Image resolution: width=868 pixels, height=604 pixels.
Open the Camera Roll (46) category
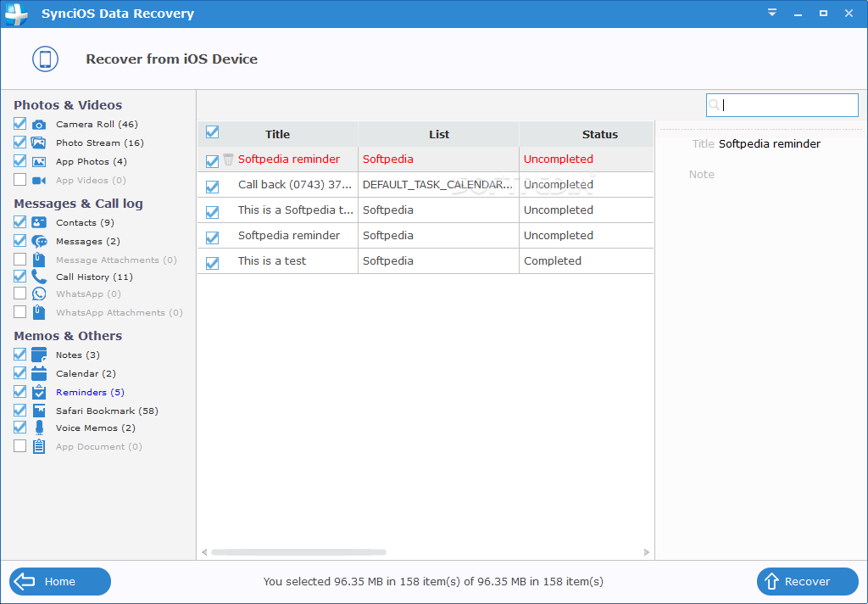point(97,124)
